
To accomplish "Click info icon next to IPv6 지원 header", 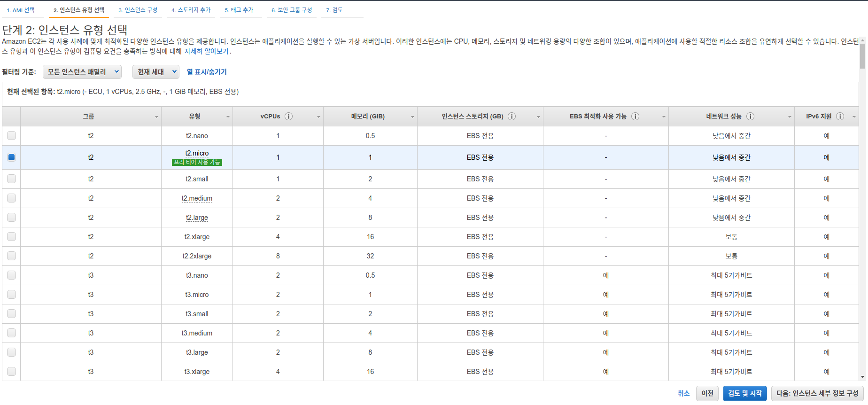I will coord(840,117).
